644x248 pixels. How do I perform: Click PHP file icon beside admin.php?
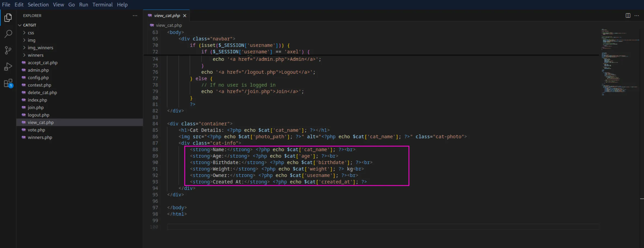point(24,70)
